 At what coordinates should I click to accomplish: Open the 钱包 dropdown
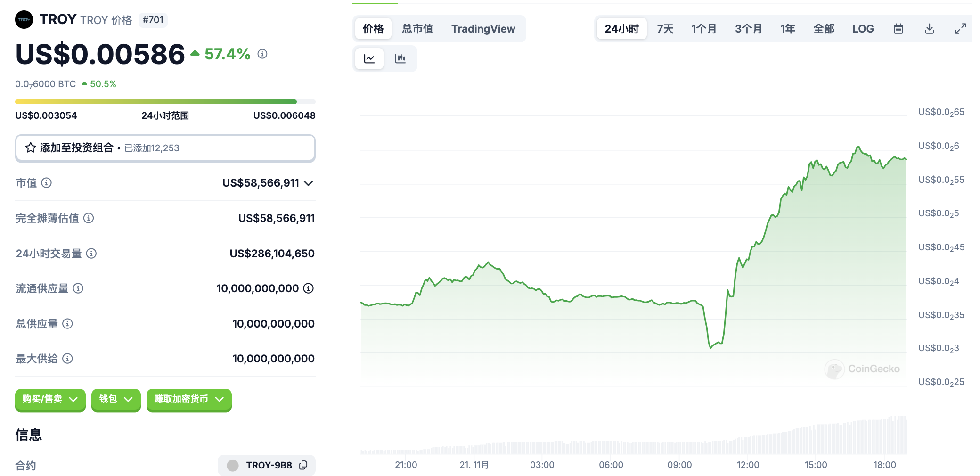[x=116, y=400]
